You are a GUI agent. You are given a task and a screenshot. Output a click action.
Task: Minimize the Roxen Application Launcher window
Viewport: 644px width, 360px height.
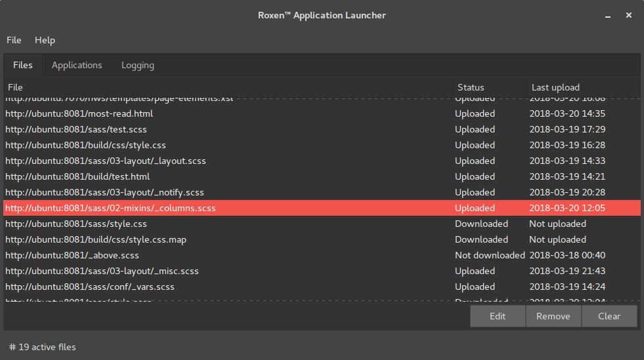pyautogui.click(x=608, y=16)
